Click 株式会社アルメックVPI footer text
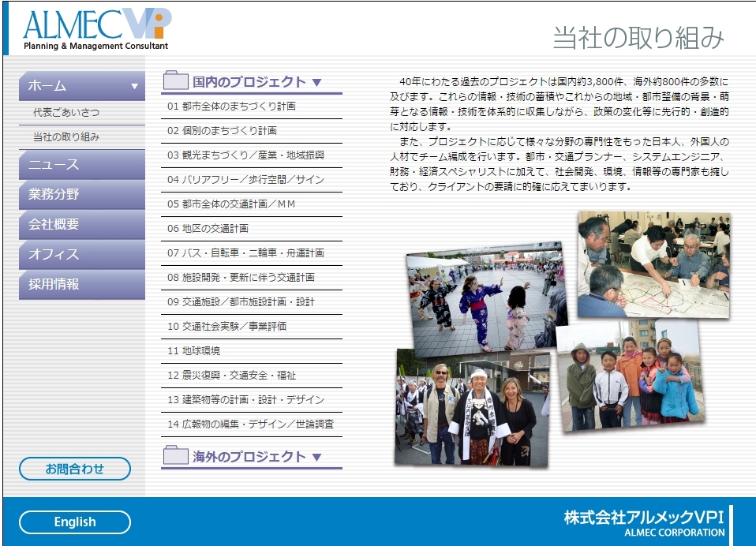 click(644, 517)
